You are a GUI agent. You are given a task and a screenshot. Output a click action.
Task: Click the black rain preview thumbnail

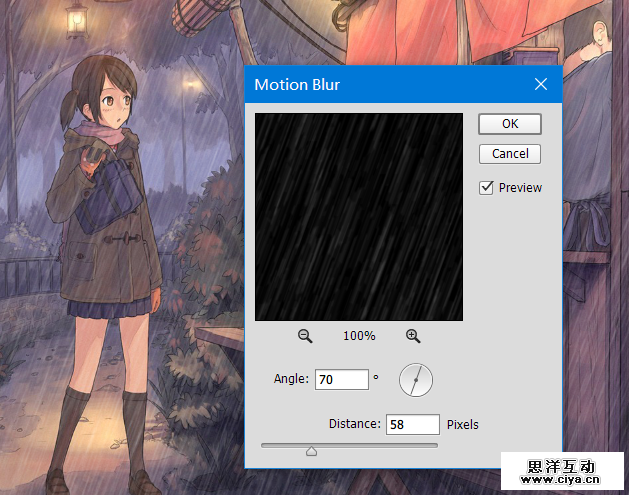pos(359,217)
